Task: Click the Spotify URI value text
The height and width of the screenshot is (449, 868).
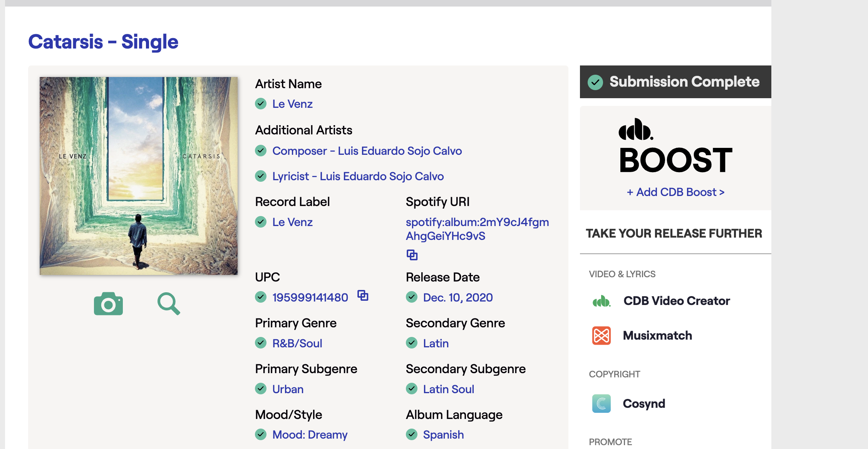Action: point(478,229)
